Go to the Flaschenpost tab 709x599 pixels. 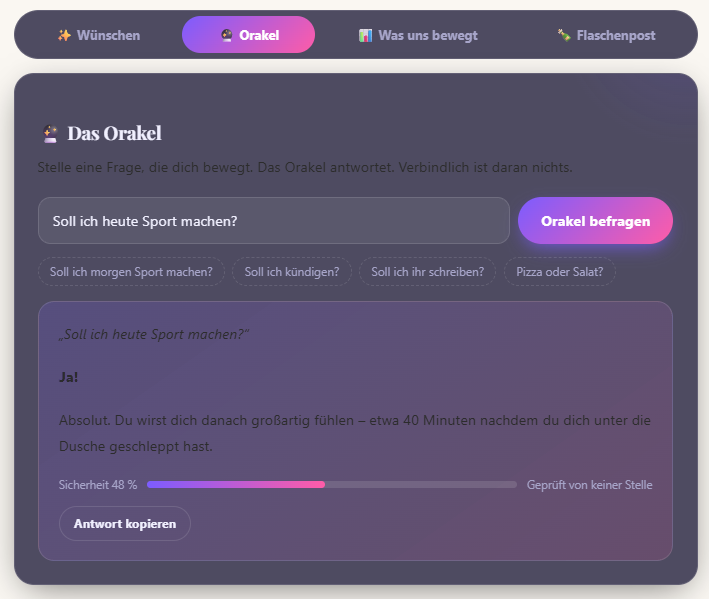pyautogui.click(x=605, y=35)
